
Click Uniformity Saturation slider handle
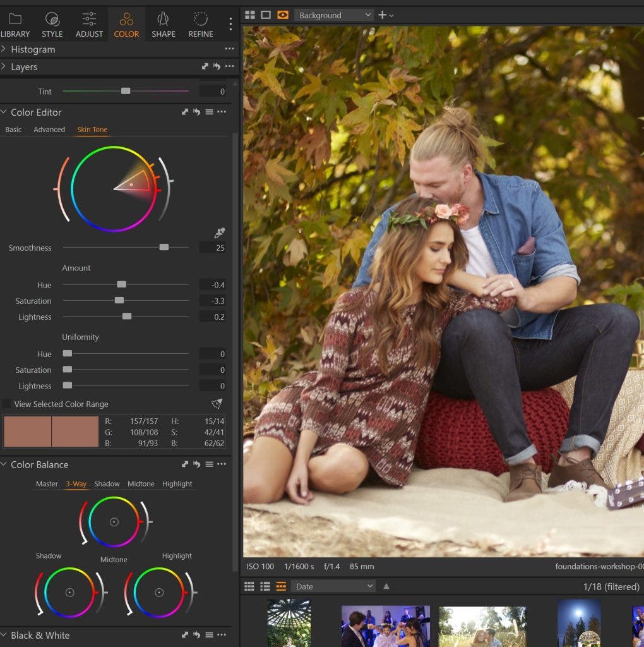coord(68,369)
